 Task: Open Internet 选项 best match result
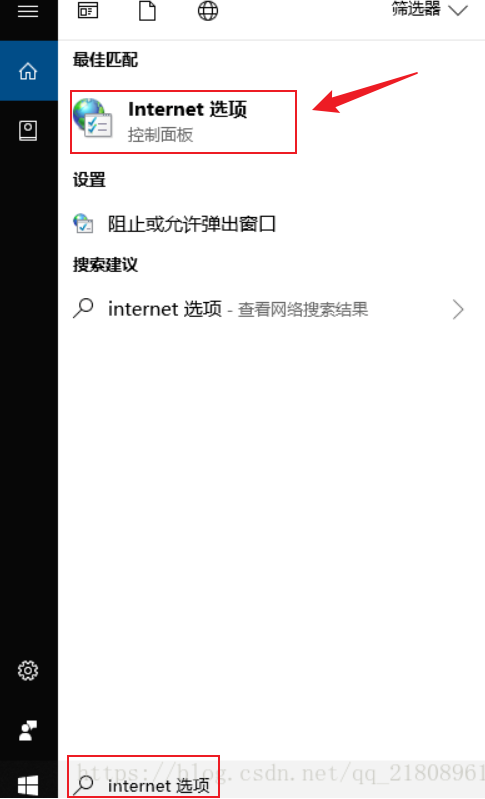tap(183, 121)
